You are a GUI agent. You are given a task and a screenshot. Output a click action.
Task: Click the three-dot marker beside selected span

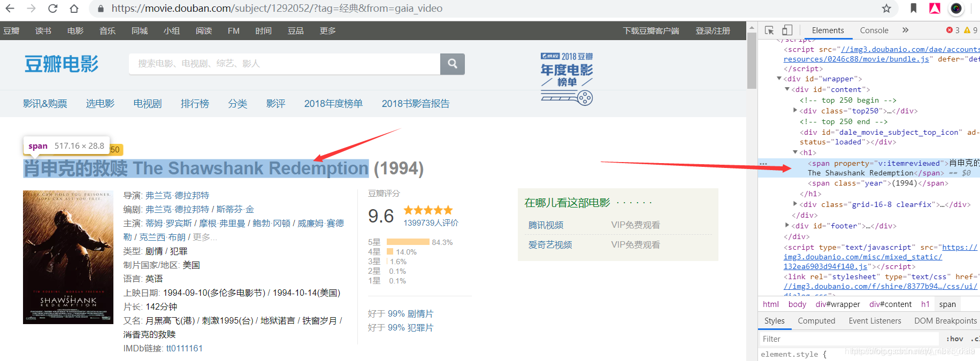[763, 164]
